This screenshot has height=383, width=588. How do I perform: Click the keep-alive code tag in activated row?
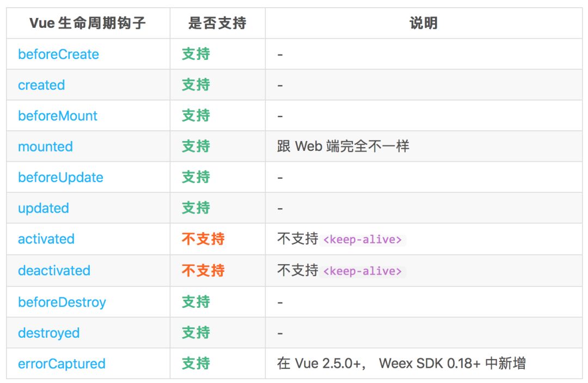coord(363,240)
